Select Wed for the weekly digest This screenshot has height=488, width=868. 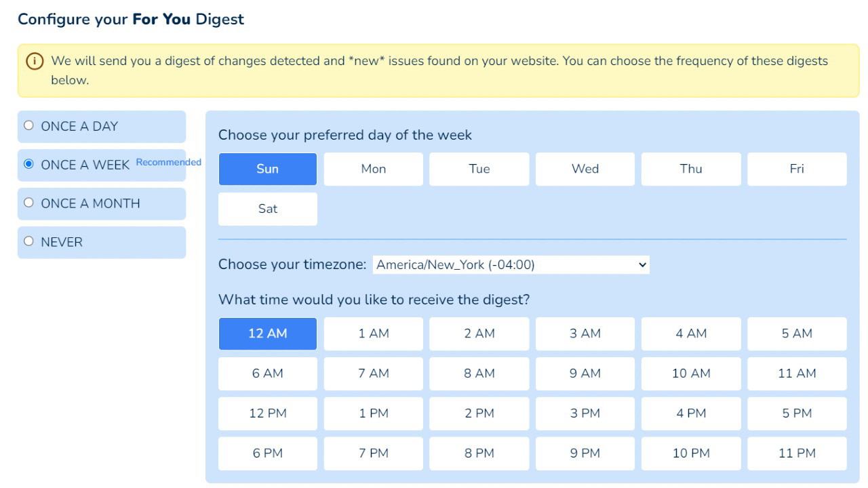pos(585,169)
